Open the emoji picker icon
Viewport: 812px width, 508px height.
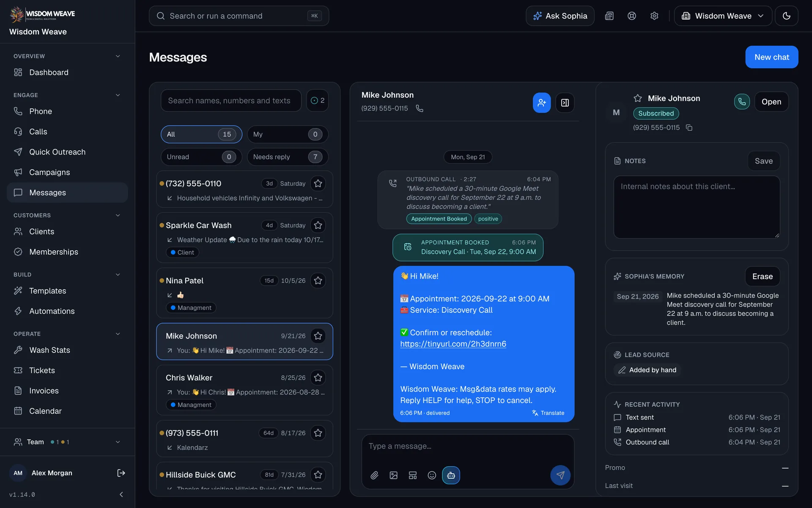pyautogui.click(x=432, y=475)
